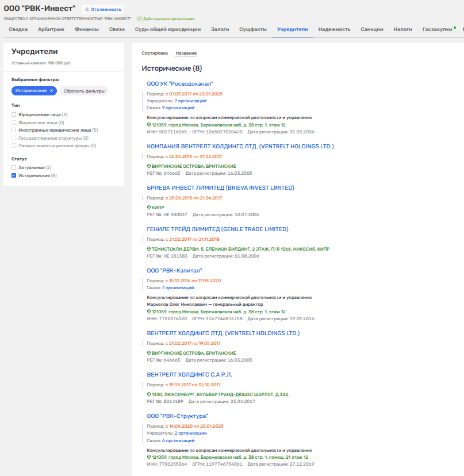Open БРИЕВА ИНВЕСТ ЛИМИТЕД founder link

(220, 188)
